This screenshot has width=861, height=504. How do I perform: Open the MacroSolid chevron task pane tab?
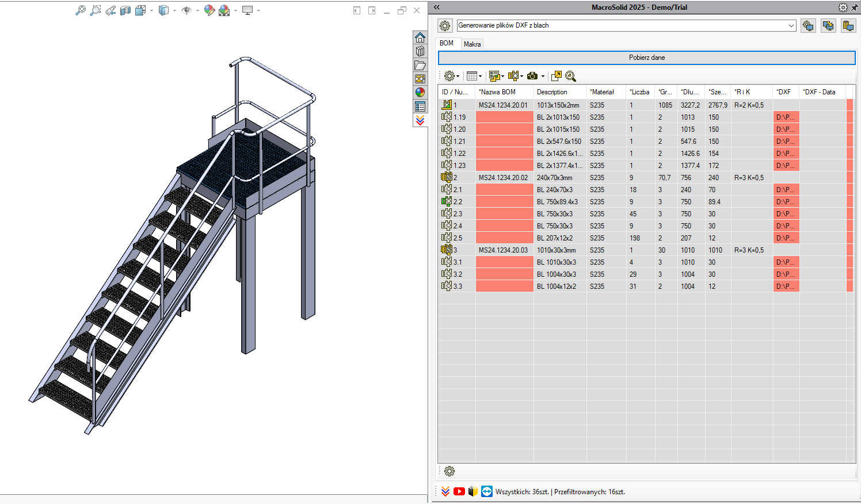[x=420, y=120]
